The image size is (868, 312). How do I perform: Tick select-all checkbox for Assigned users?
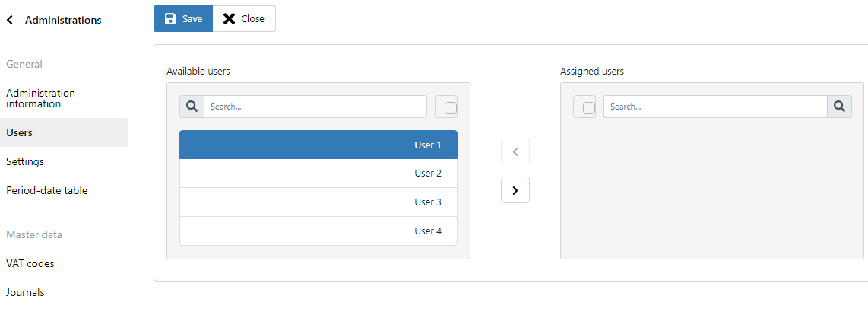coord(589,107)
